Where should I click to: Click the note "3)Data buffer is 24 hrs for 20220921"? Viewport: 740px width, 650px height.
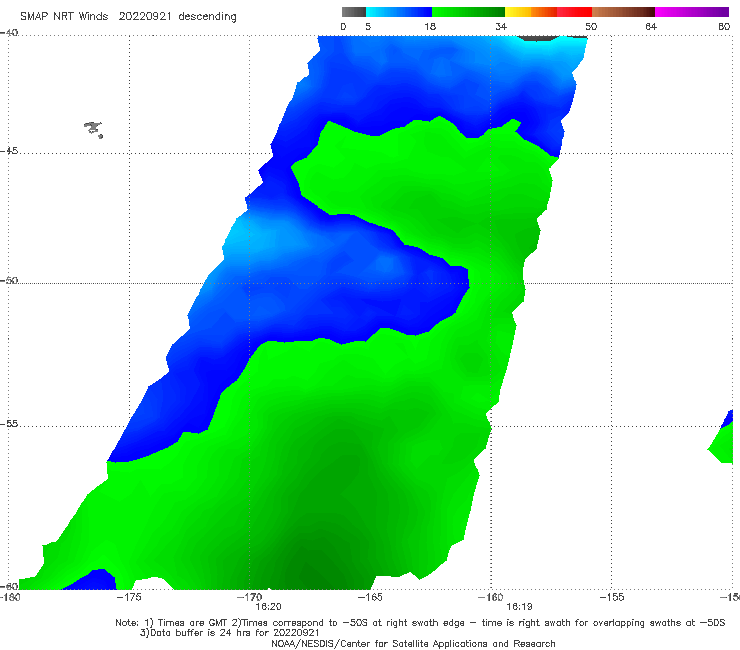pos(230,633)
